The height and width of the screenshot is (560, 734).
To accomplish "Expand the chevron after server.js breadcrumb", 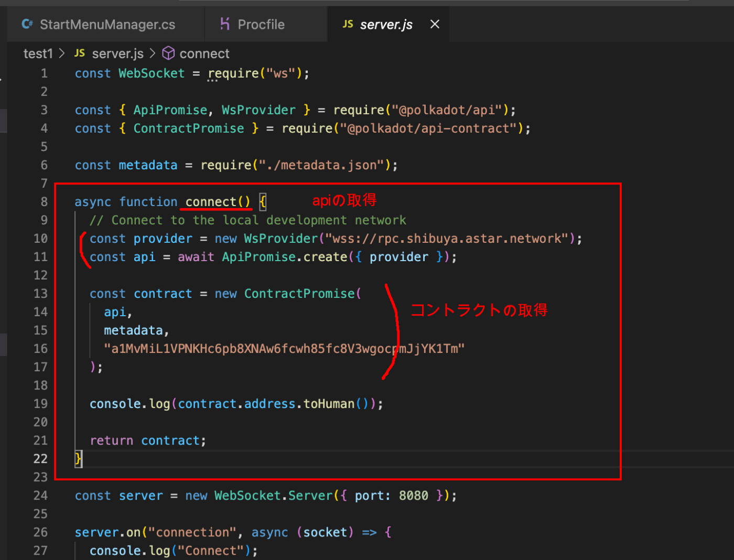I will click(152, 53).
